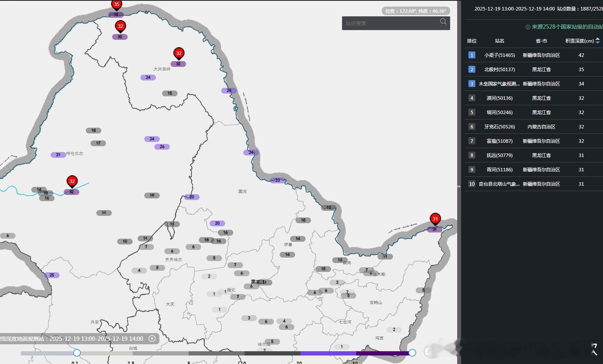The image size is (603, 364).
Task: Close the 积雪深度地面观测站 time label
Action: pyautogui.click(x=152, y=338)
